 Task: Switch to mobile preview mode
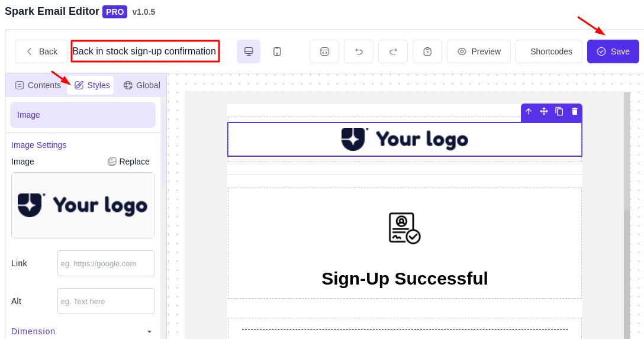tap(277, 51)
